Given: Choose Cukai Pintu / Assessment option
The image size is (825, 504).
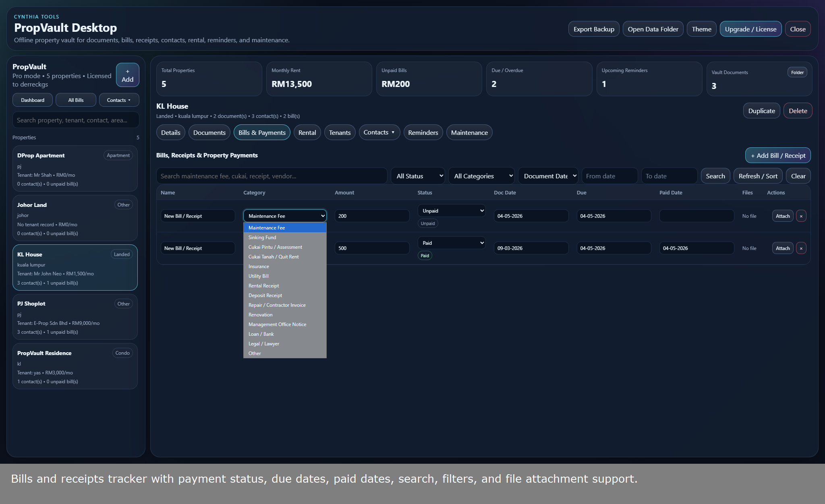Looking at the screenshot, I should (x=285, y=247).
